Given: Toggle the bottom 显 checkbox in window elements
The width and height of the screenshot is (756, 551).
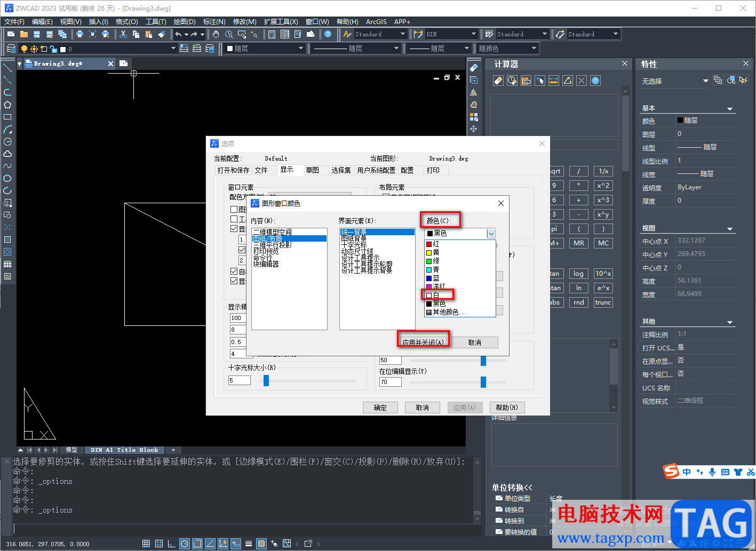Looking at the screenshot, I should 234,281.
